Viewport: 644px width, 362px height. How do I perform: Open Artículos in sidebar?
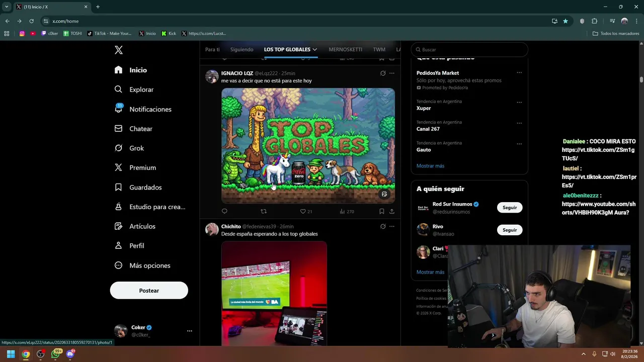pos(135,226)
